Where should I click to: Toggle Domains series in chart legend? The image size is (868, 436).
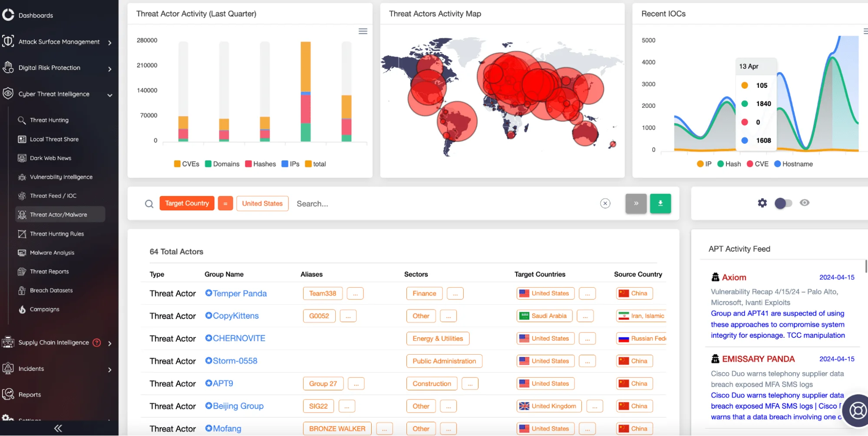tap(222, 164)
